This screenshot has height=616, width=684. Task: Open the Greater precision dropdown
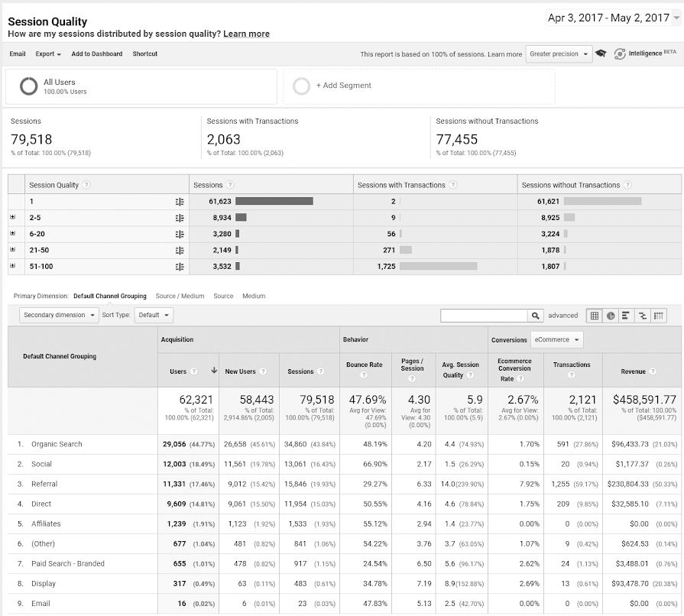[x=559, y=53]
